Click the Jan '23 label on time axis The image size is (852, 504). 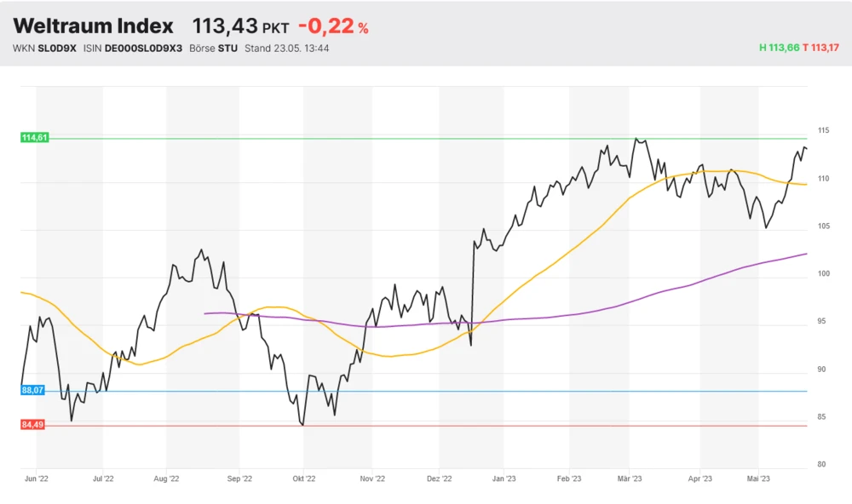pyautogui.click(x=504, y=479)
